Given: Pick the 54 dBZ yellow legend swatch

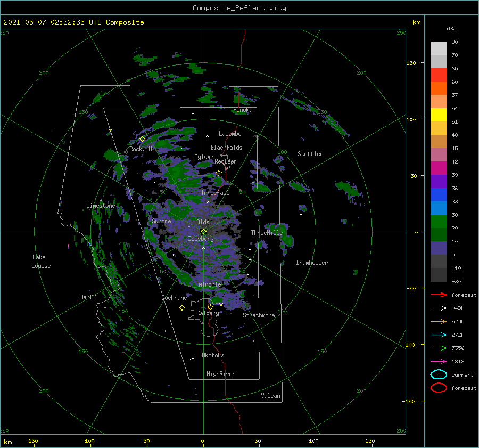Looking at the screenshot, I should 439,115.
